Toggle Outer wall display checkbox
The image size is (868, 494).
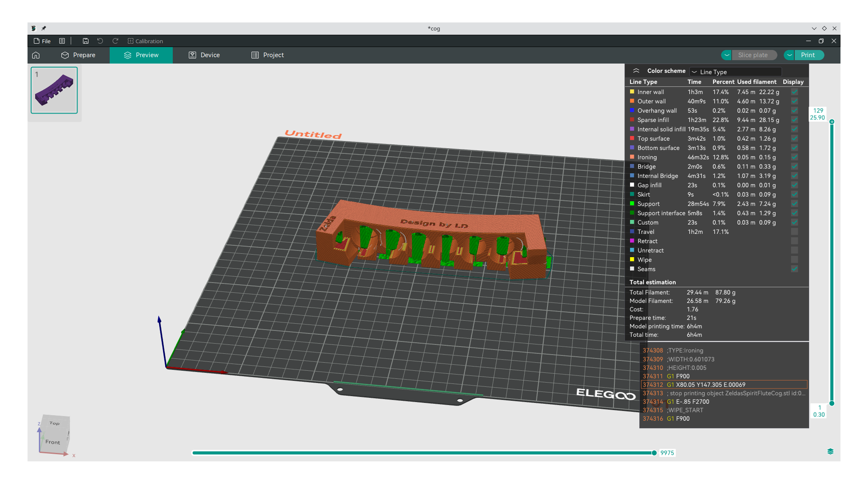(x=794, y=101)
